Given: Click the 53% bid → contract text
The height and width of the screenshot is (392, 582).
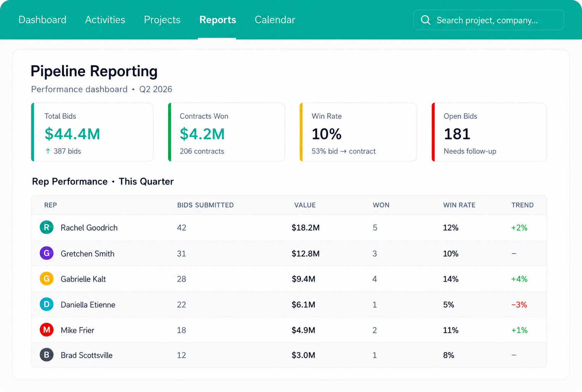Looking at the screenshot, I should click(x=344, y=151).
